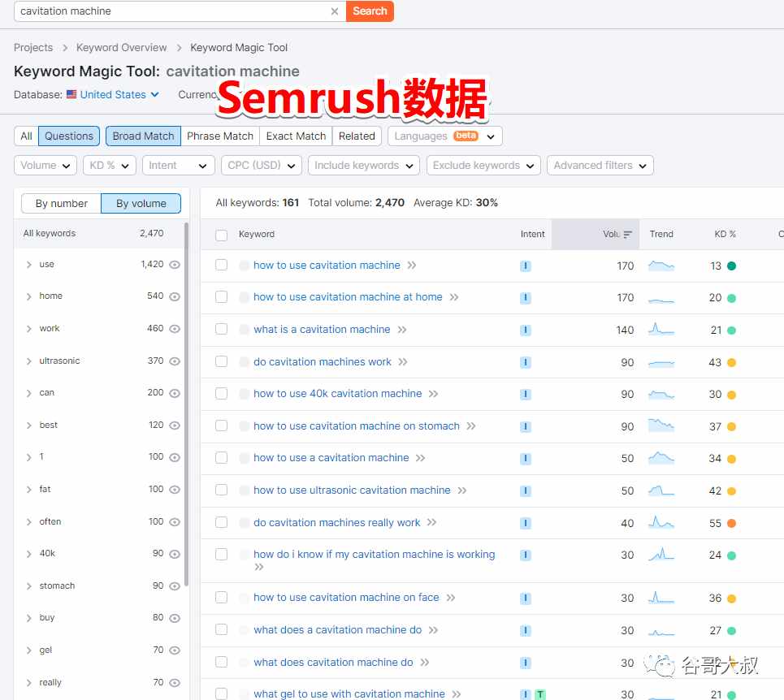Tick checkbox for what is a cavitation machine
Viewport: 784px width, 700px height.
pos(222,329)
